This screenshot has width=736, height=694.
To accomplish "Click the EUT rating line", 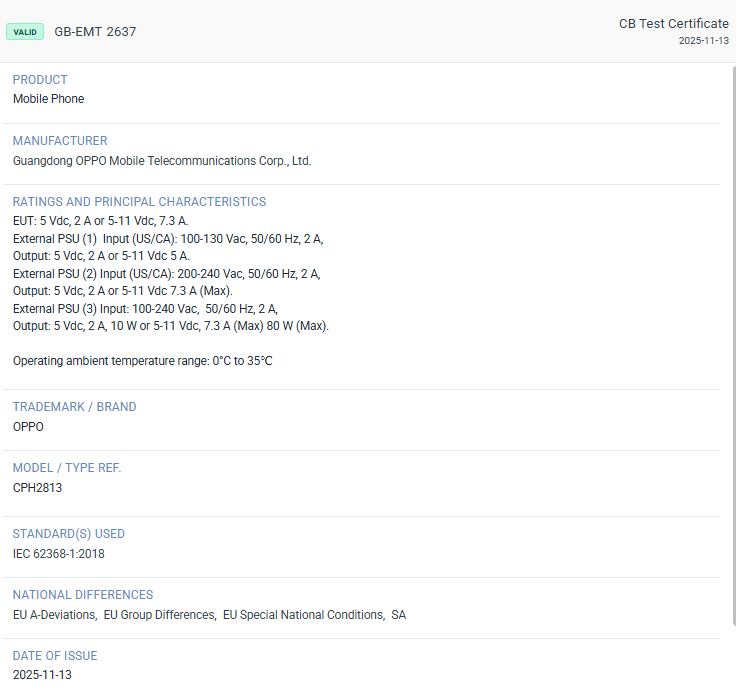I will point(100,221).
